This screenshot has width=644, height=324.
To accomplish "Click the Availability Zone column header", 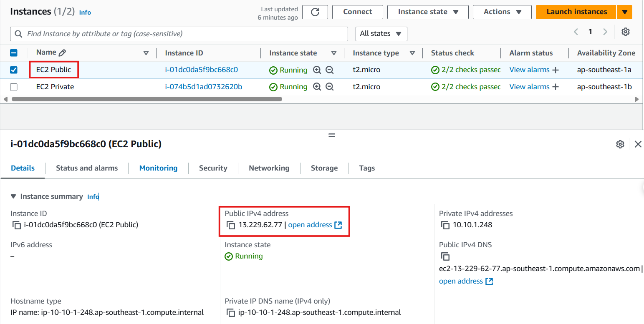I will click(606, 53).
